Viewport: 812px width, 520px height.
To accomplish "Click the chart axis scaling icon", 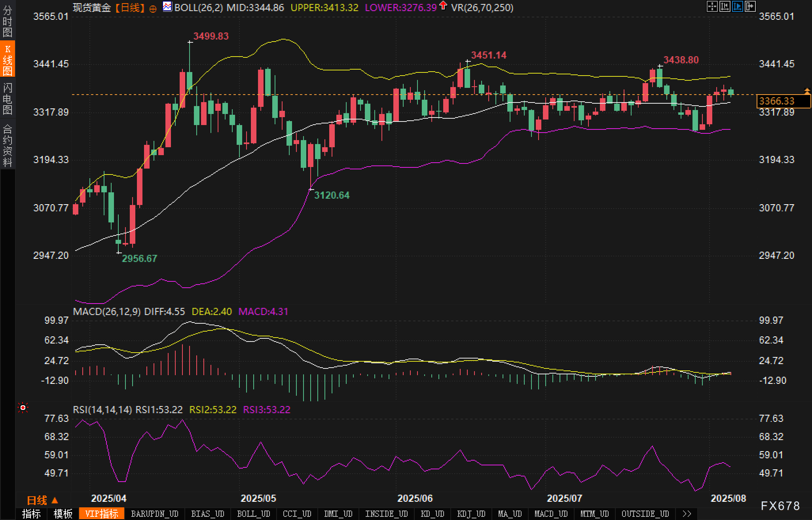I will point(725,6).
